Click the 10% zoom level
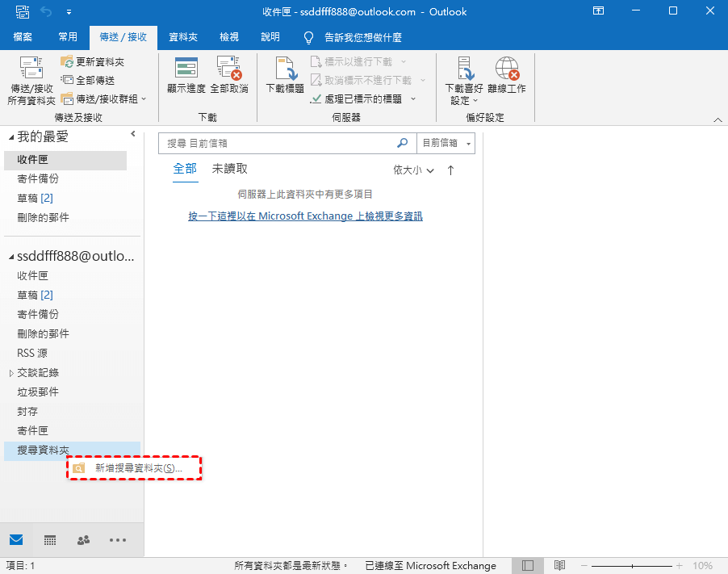Viewport: 728px width, 574px height. coord(702,566)
